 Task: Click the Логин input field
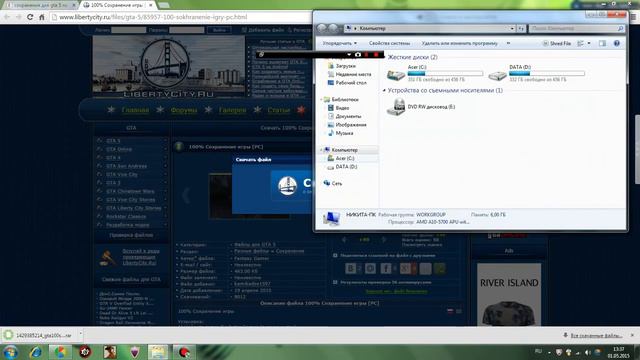[129, 30]
